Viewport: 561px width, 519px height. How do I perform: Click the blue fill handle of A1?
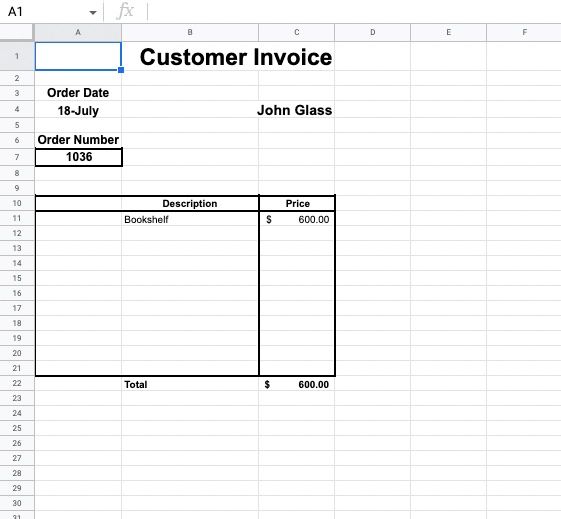(121, 70)
